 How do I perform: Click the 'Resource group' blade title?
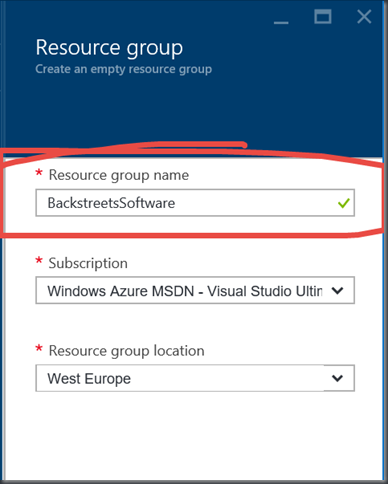click(109, 48)
